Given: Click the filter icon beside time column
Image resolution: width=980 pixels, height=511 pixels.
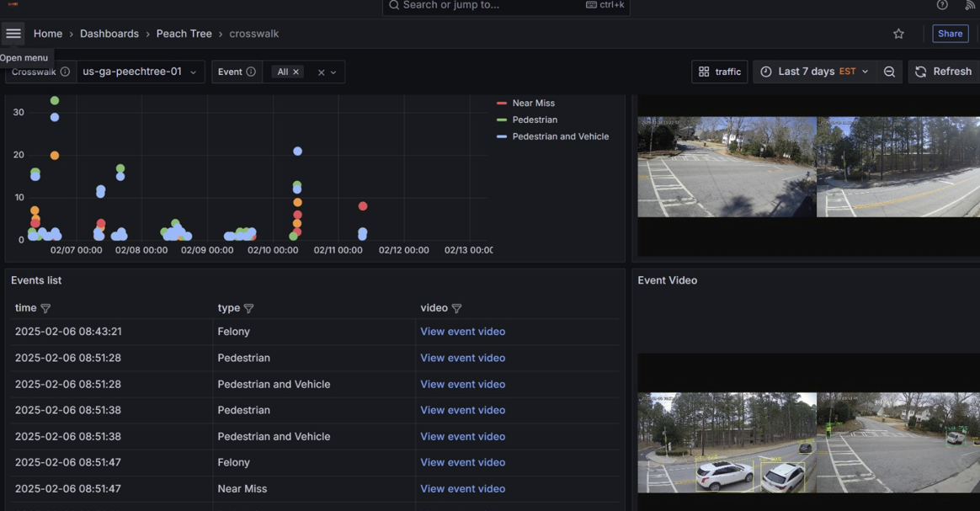Looking at the screenshot, I should pos(45,308).
